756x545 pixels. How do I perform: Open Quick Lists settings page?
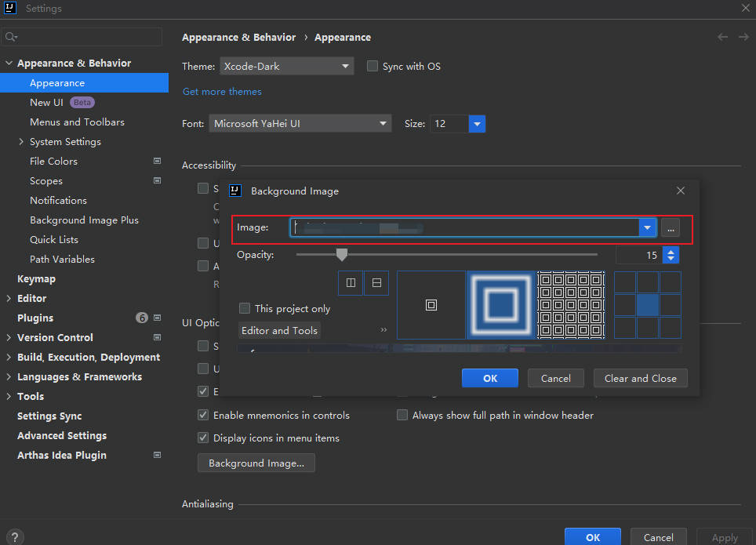coord(54,240)
